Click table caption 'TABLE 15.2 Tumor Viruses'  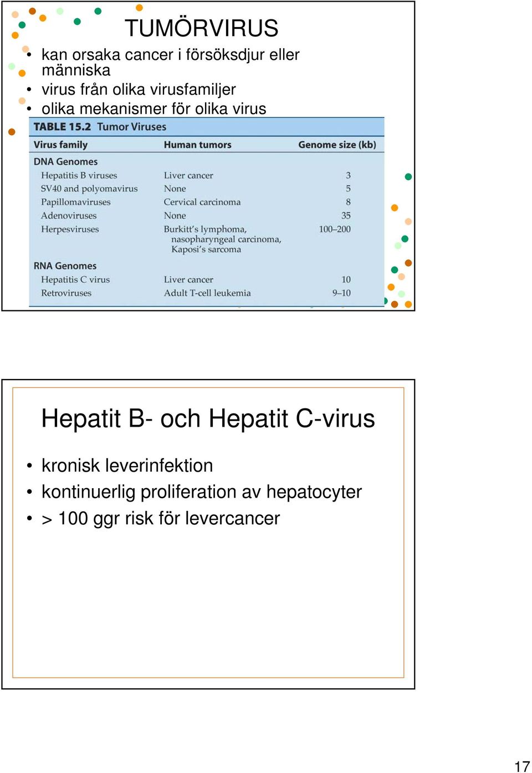pos(100,127)
